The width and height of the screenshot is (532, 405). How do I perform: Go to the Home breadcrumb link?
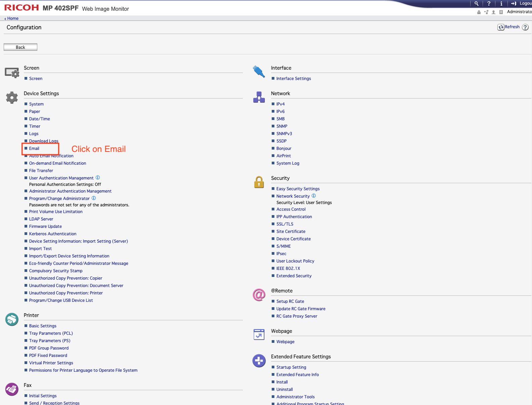tap(13, 18)
